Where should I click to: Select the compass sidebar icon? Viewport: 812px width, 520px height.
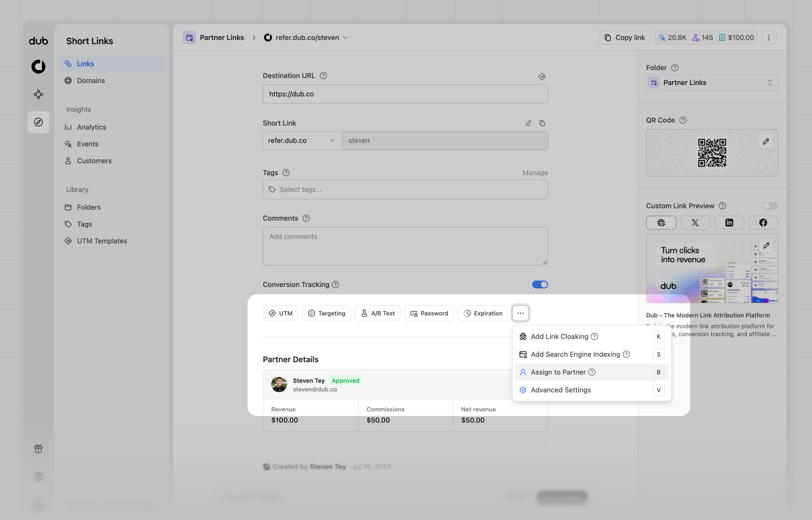point(38,122)
